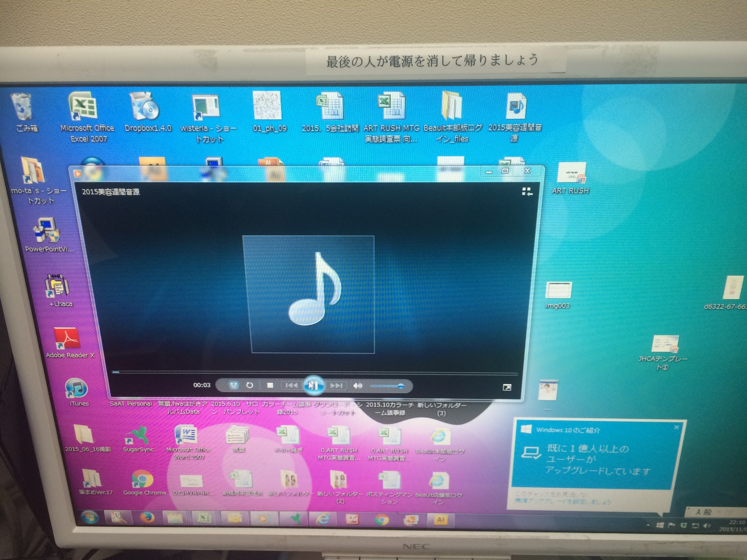Click the track title 2015美容週間音源 in player
The height and width of the screenshot is (560, 747).
(111, 192)
